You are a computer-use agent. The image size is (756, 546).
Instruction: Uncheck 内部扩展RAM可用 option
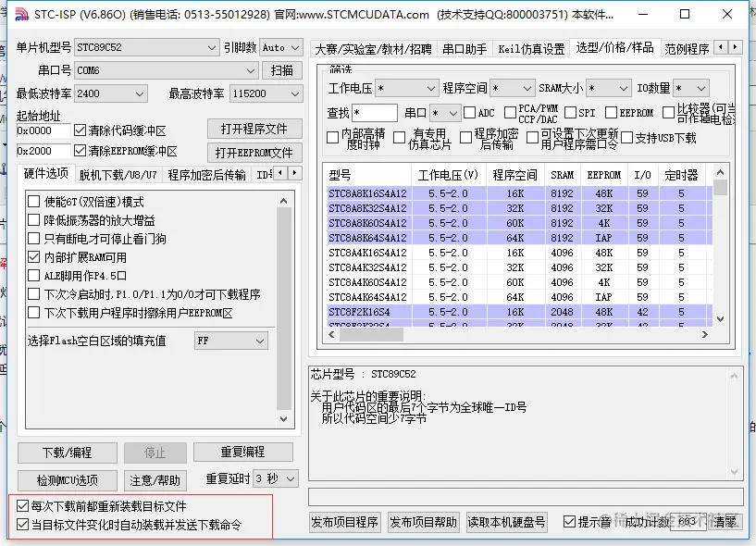click(33, 257)
